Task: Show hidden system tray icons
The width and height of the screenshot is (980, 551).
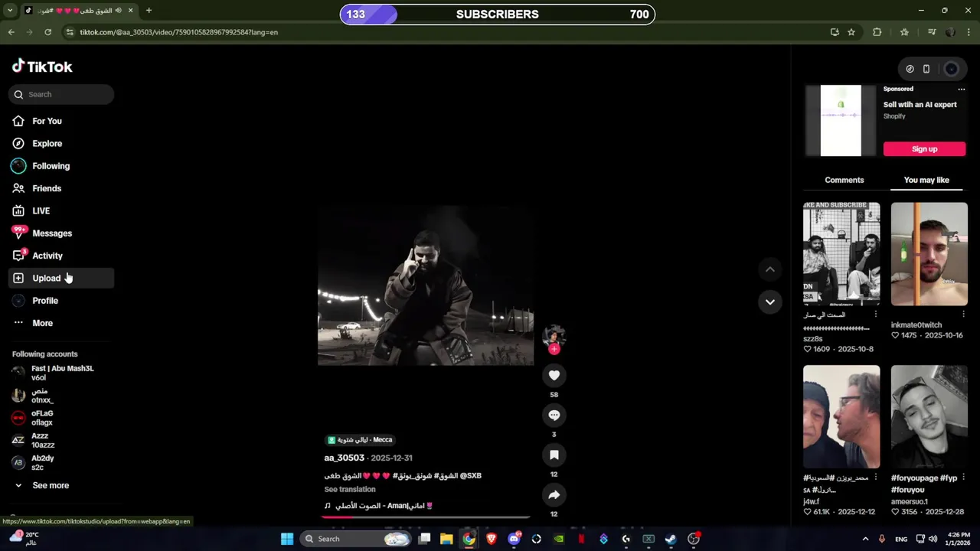Action: 866,539
